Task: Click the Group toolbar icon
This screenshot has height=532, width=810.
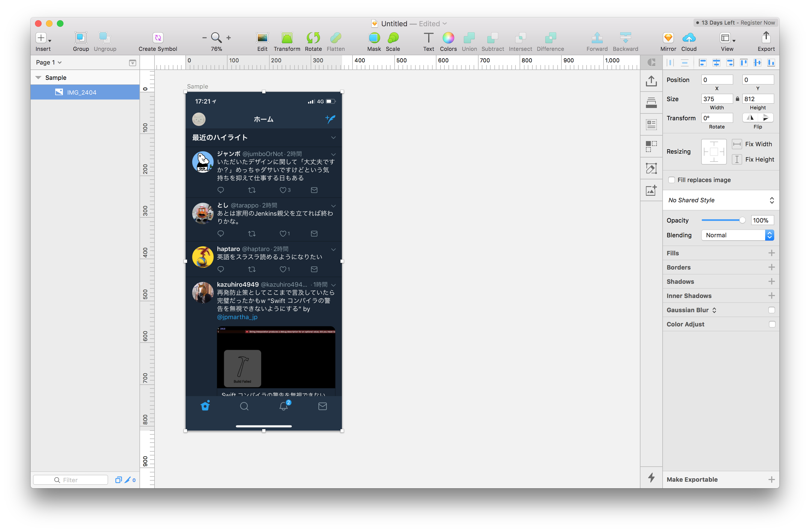Action: [x=81, y=38]
